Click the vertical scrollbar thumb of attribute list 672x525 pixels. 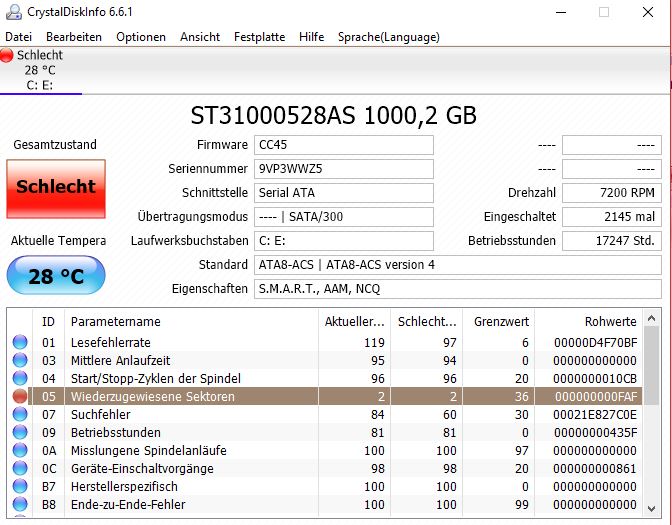point(651,366)
